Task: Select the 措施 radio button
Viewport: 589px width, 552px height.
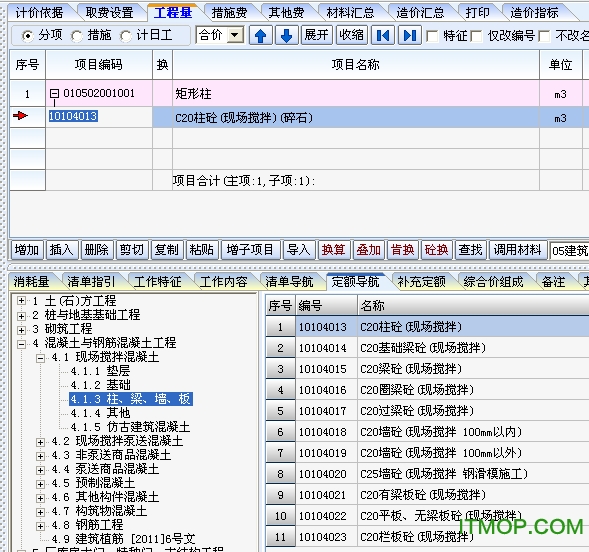Action: [x=77, y=36]
